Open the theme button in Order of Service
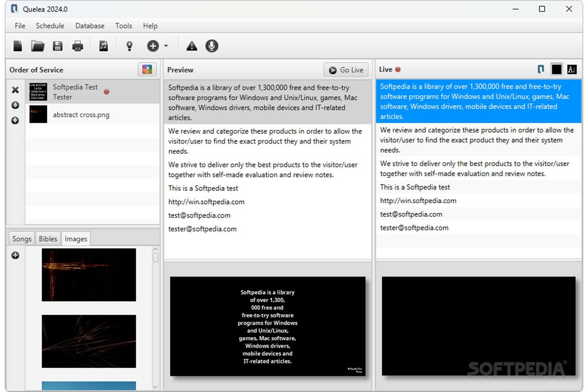 pyautogui.click(x=147, y=70)
